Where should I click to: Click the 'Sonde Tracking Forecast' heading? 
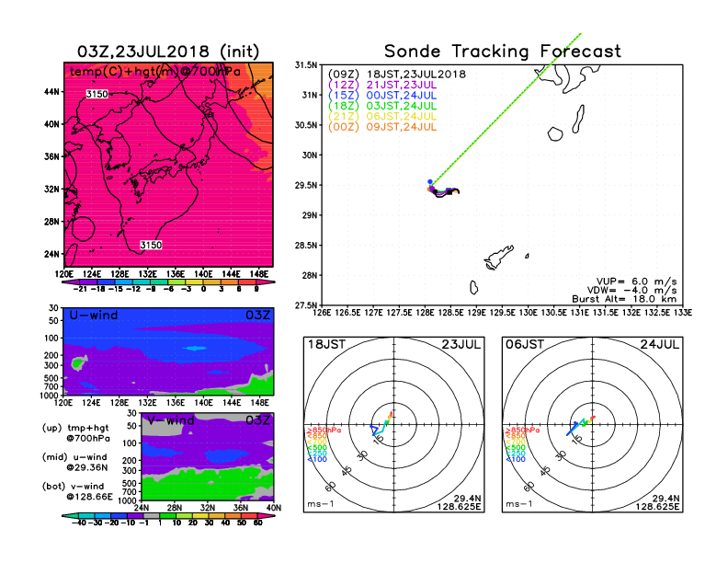503,52
